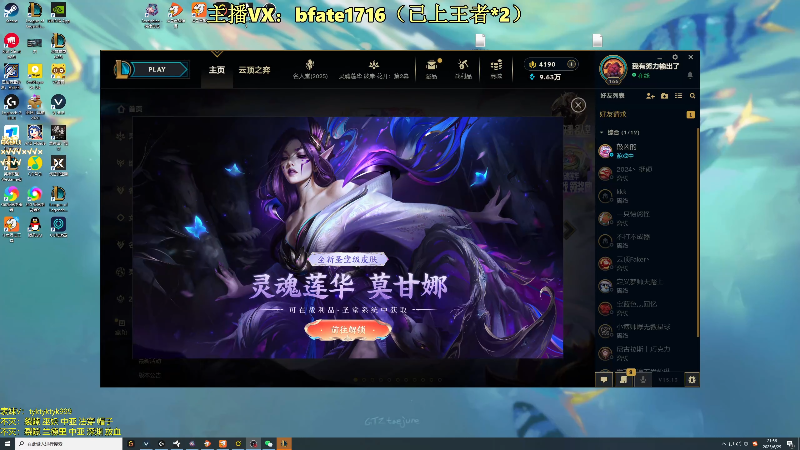Focus the taskbar search box
This screenshot has width=800, height=450.
68,444
